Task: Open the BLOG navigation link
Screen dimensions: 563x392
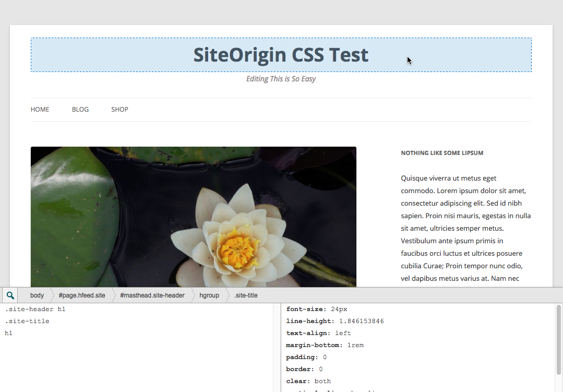Action: tap(80, 109)
